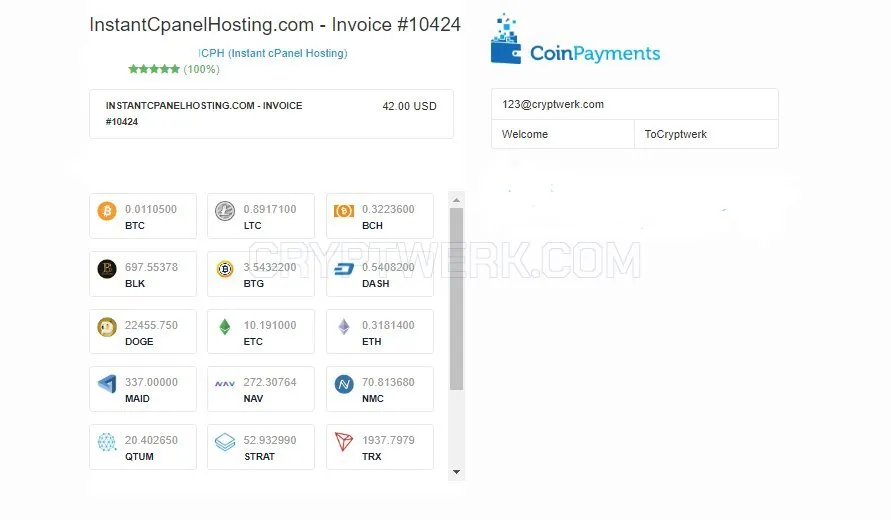Focus the email field 123@cryptwerk.com

635,104
